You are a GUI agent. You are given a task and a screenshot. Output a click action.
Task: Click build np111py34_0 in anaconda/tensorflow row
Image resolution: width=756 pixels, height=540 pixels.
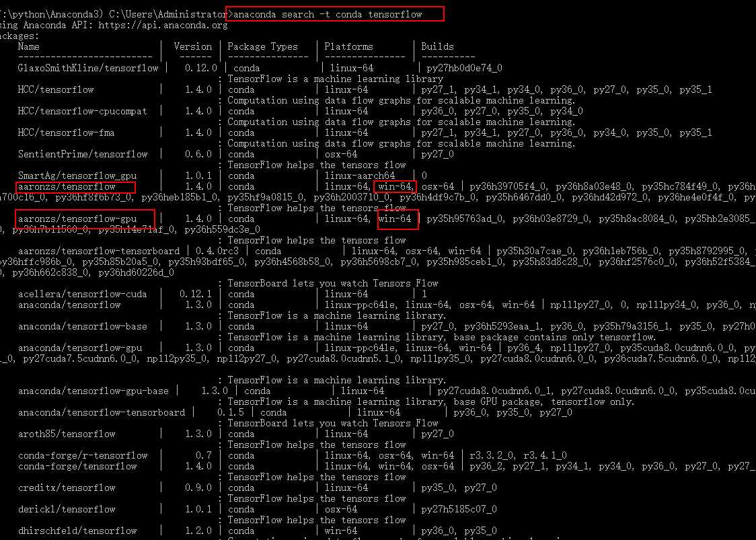[x=666, y=305]
